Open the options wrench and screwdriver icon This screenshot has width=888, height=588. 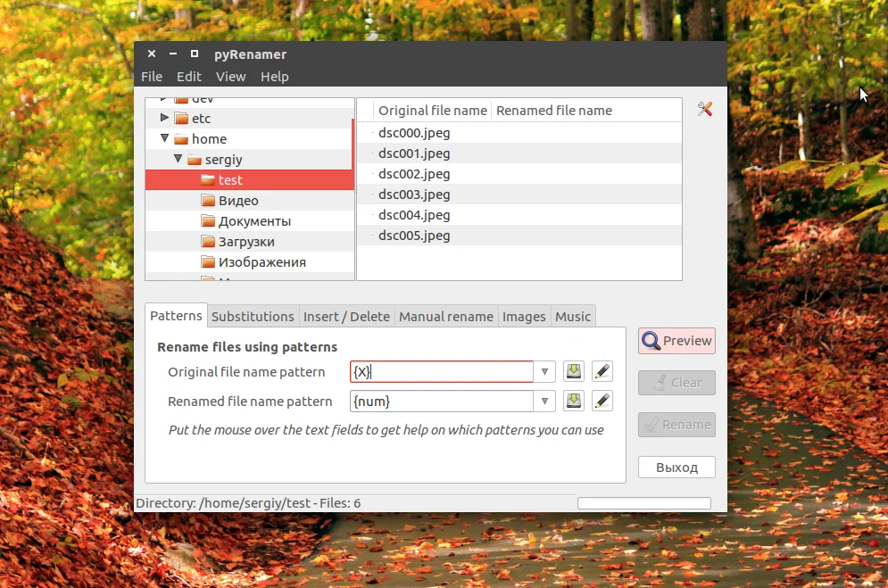(704, 109)
